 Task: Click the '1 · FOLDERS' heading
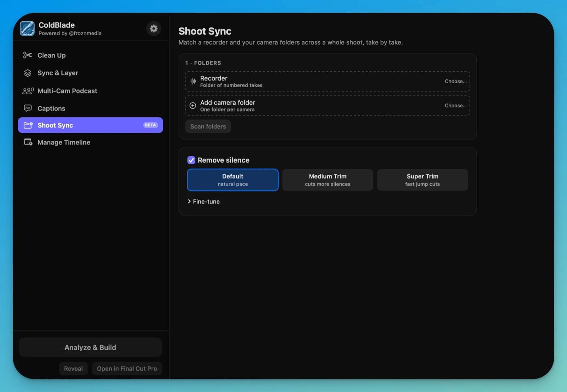pyautogui.click(x=203, y=63)
